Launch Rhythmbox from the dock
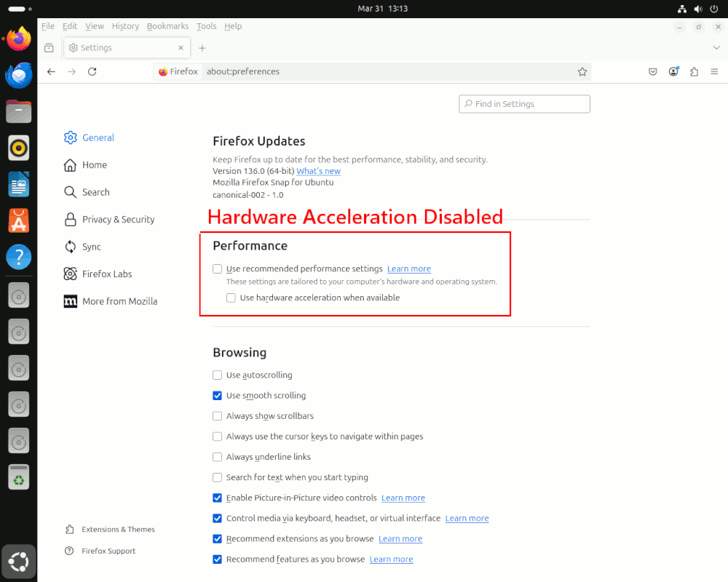Viewport: 728px width, 582px height. (19, 148)
